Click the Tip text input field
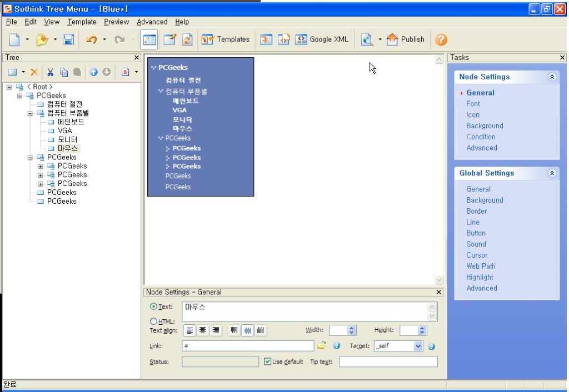This screenshot has height=392, width=569. click(388, 361)
